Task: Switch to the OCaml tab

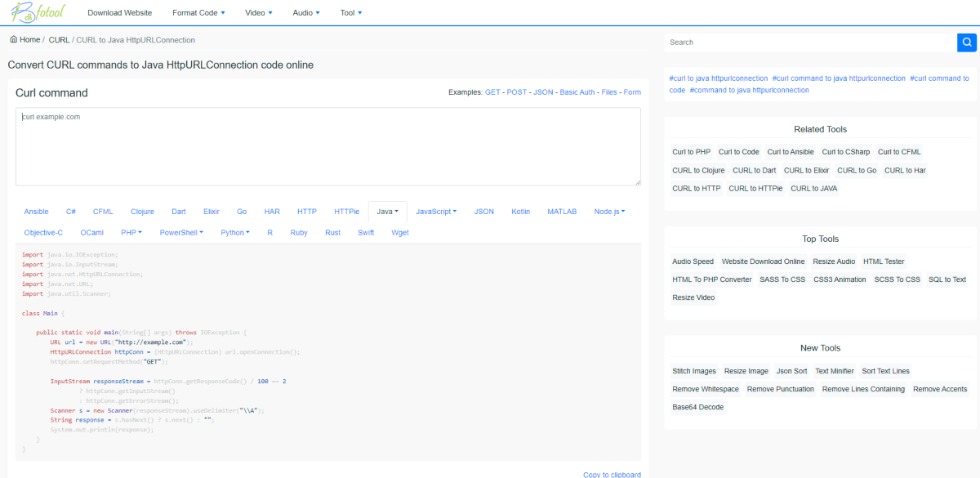Action: click(92, 233)
